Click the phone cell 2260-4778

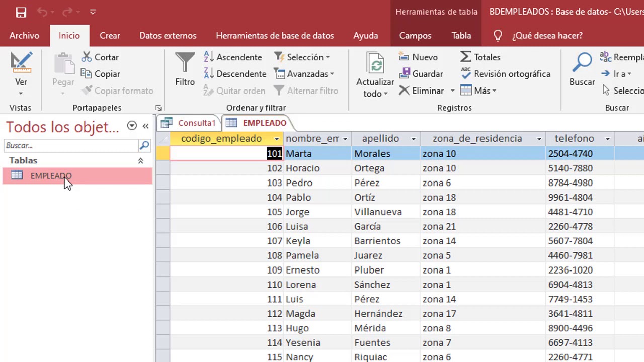pos(580,227)
